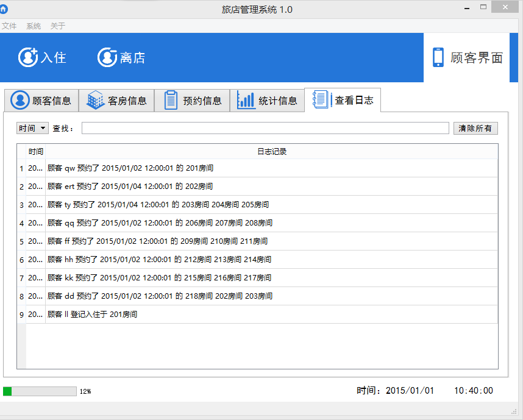Click the 时间 column header
Image resolution: width=523 pixels, height=420 pixels.
pos(36,151)
